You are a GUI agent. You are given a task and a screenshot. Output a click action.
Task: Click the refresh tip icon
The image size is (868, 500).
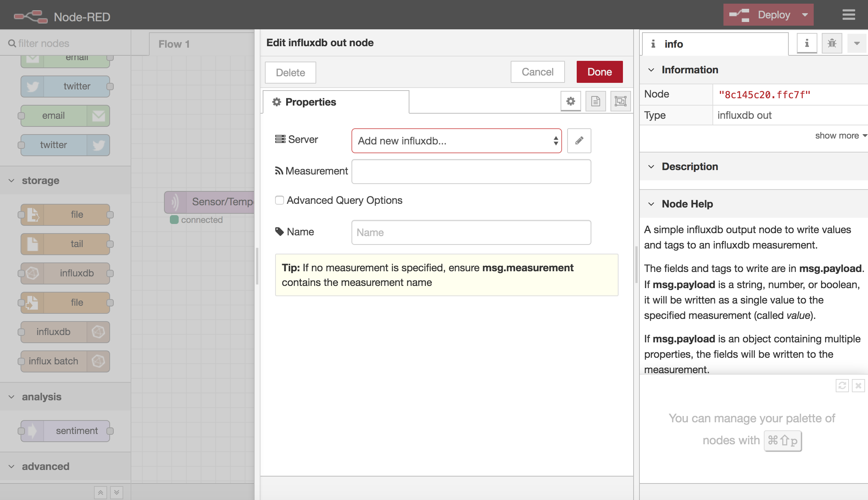click(842, 386)
